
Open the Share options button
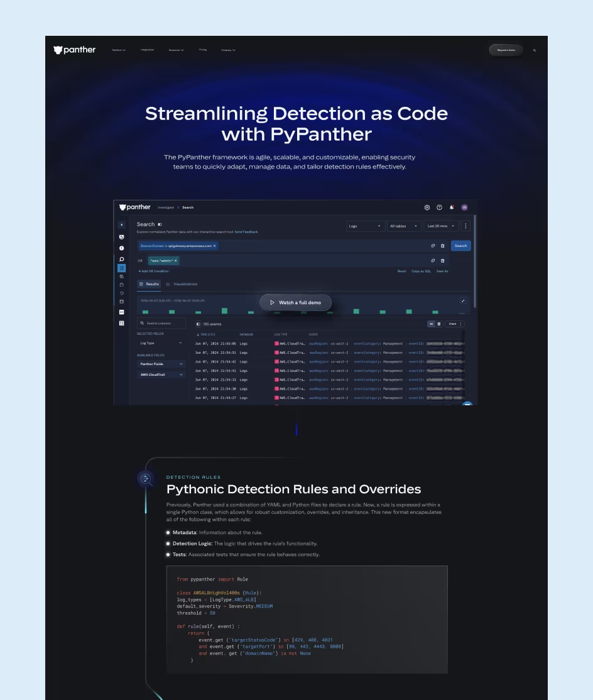pos(455,324)
